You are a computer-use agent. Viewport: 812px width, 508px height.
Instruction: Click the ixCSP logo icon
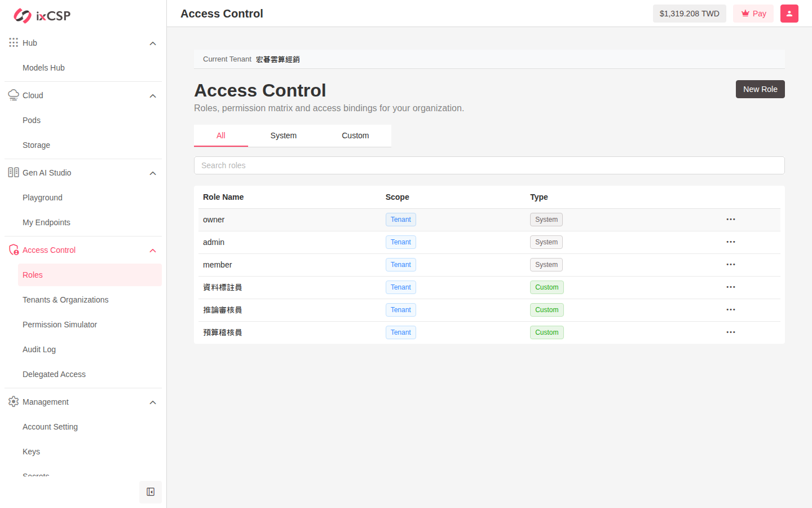tap(23, 16)
